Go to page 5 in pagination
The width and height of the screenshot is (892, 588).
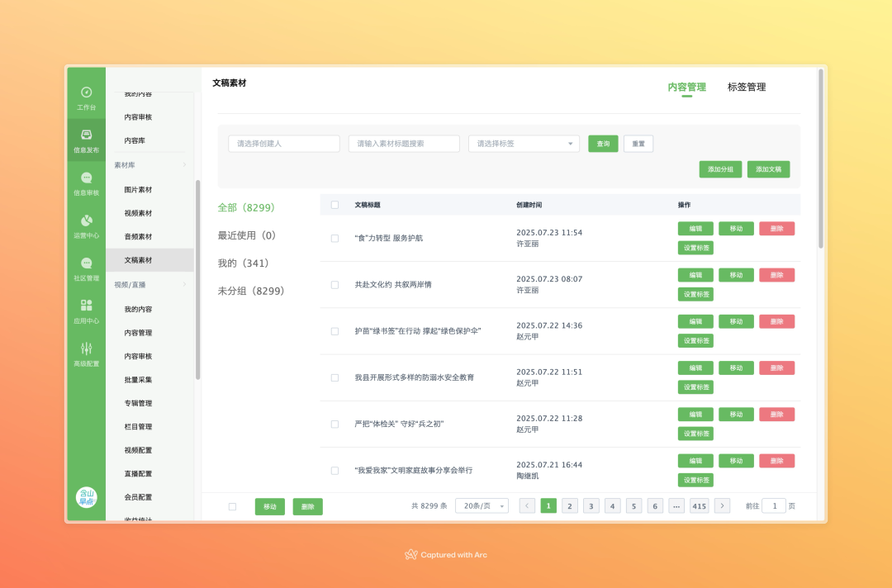pos(633,505)
